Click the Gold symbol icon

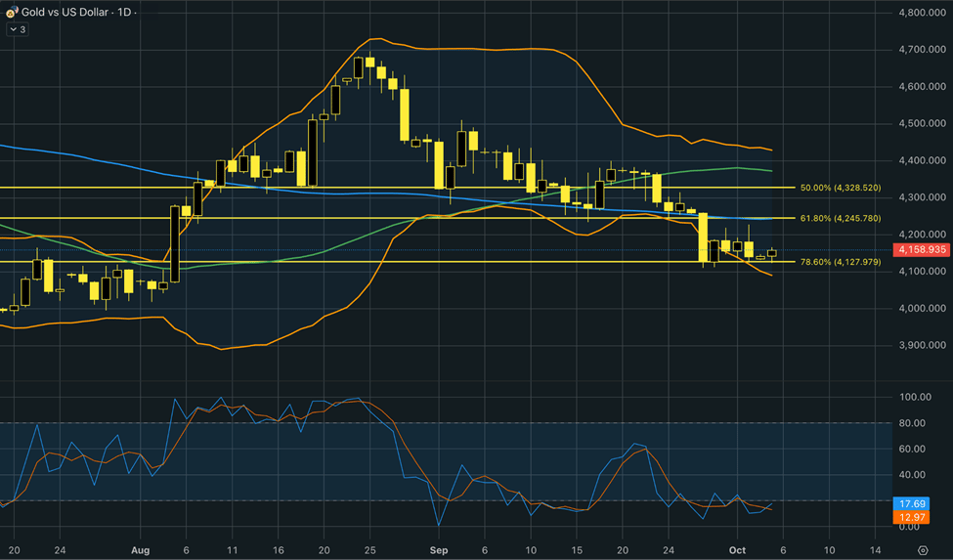click(x=11, y=12)
